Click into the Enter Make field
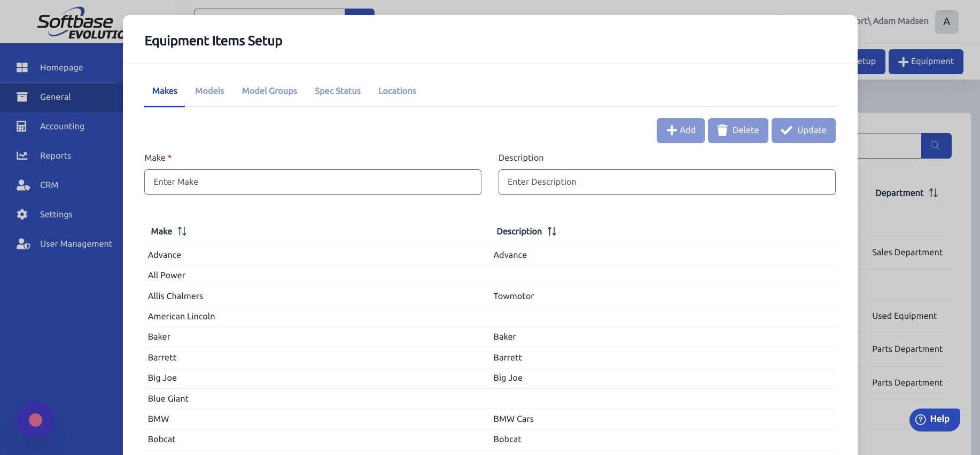This screenshot has height=455, width=980. pos(313,182)
